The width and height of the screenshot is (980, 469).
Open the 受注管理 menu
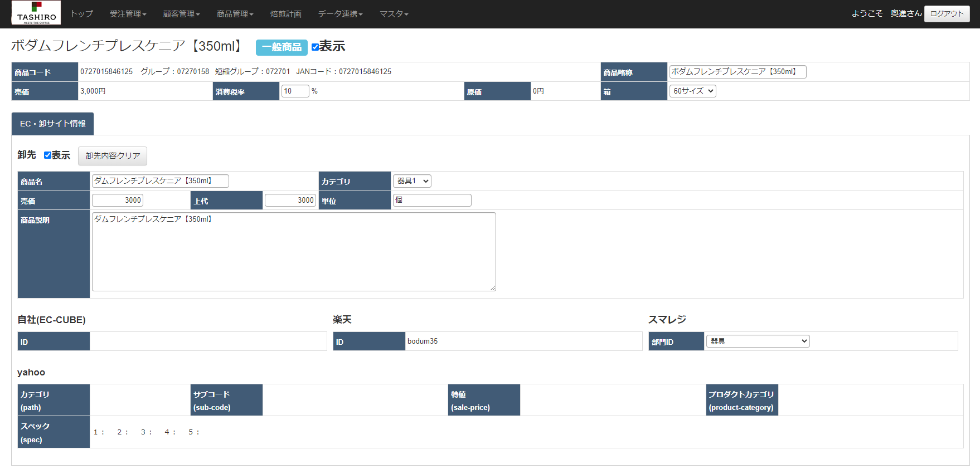click(x=128, y=14)
